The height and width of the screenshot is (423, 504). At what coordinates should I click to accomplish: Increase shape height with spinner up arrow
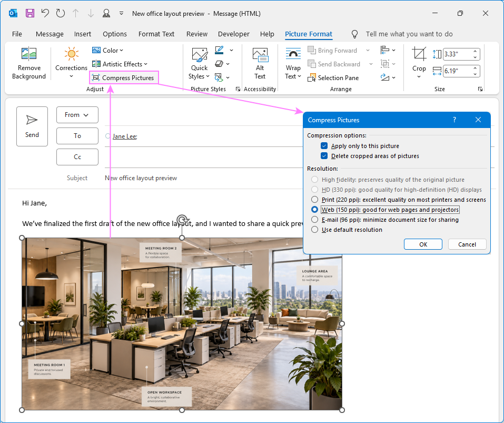475,52
